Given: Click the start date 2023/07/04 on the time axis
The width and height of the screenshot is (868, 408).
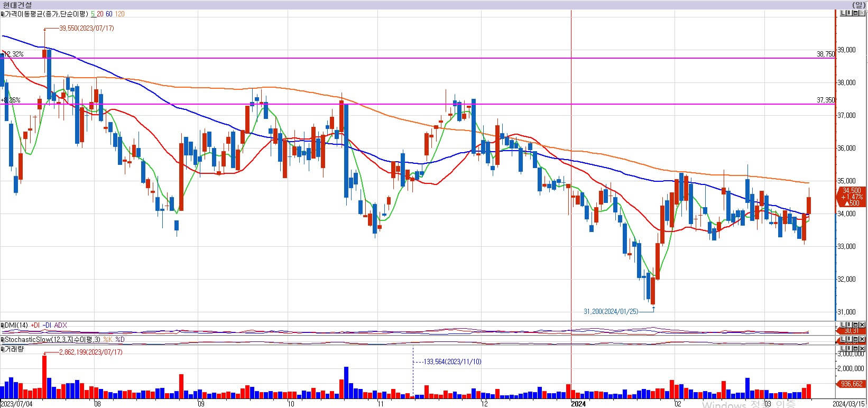Looking at the screenshot, I should pyautogui.click(x=16, y=404).
